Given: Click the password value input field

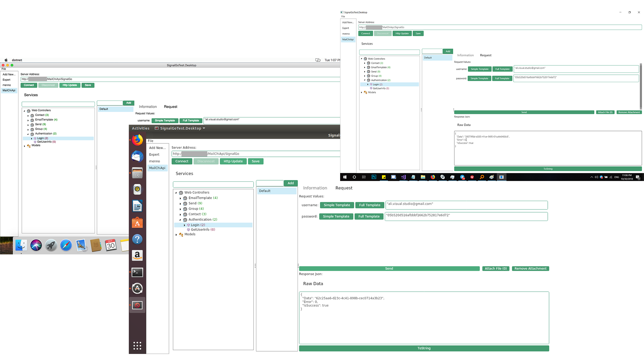Looking at the screenshot, I should tap(466, 216).
